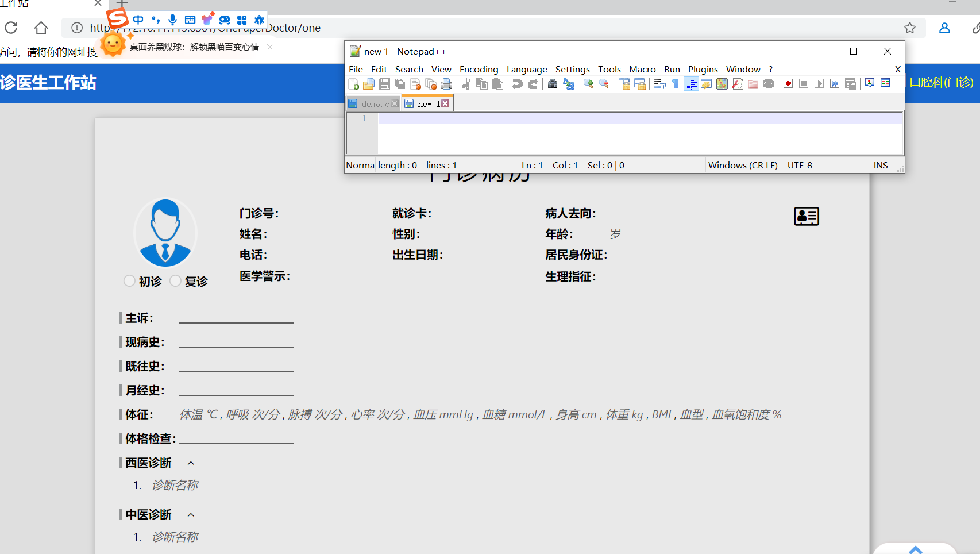Viewport: 980px width, 554px height.
Task: Open the Search menu in Notepad++
Action: point(409,69)
